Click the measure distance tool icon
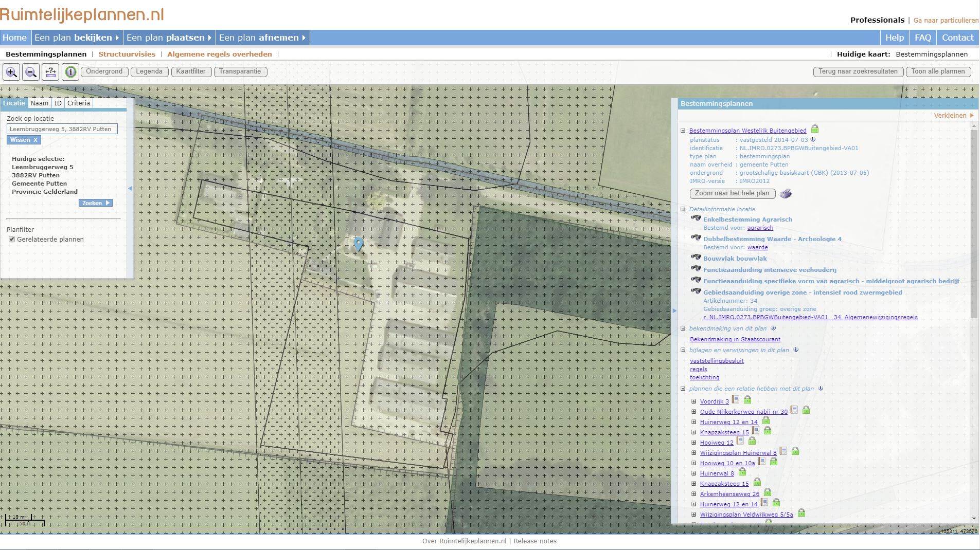This screenshot has width=980, height=550. [x=50, y=72]
